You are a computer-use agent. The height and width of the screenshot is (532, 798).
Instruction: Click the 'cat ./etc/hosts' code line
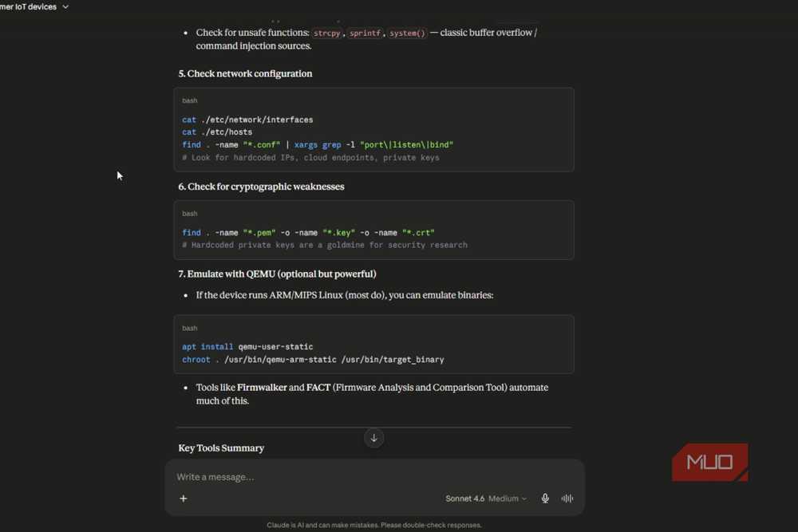217,132
